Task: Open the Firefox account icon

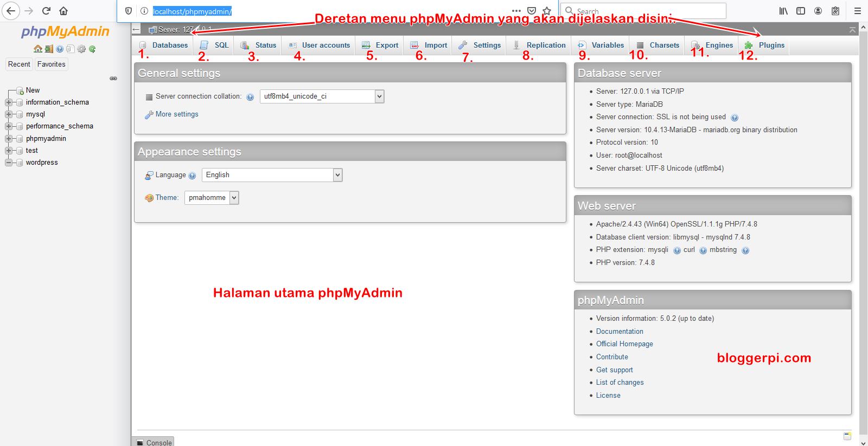Action: 818,11
